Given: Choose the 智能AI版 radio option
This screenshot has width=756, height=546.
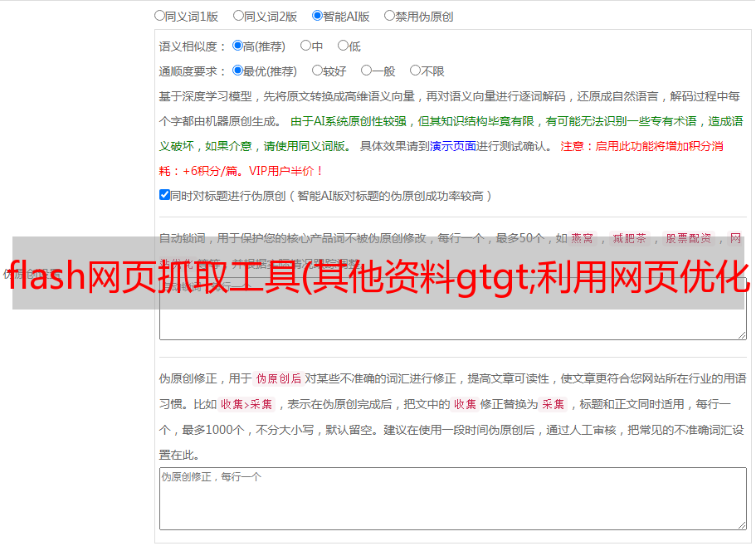Looking at the screenshot, I should click(x=317, y=16).
